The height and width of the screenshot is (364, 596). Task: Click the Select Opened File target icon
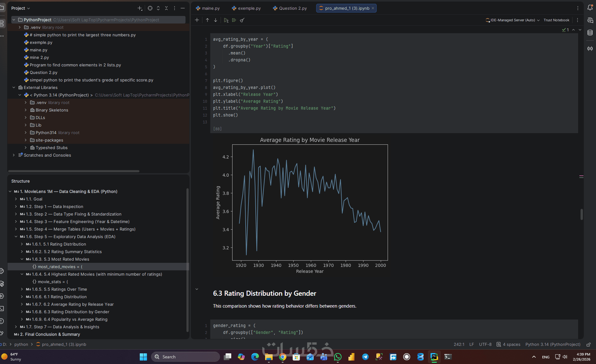(x=150, y=8)
